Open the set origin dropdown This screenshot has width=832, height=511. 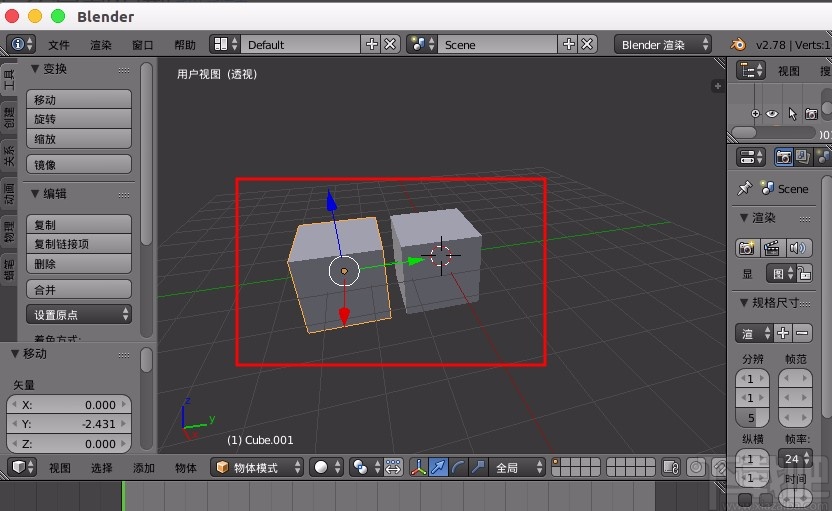79,314
